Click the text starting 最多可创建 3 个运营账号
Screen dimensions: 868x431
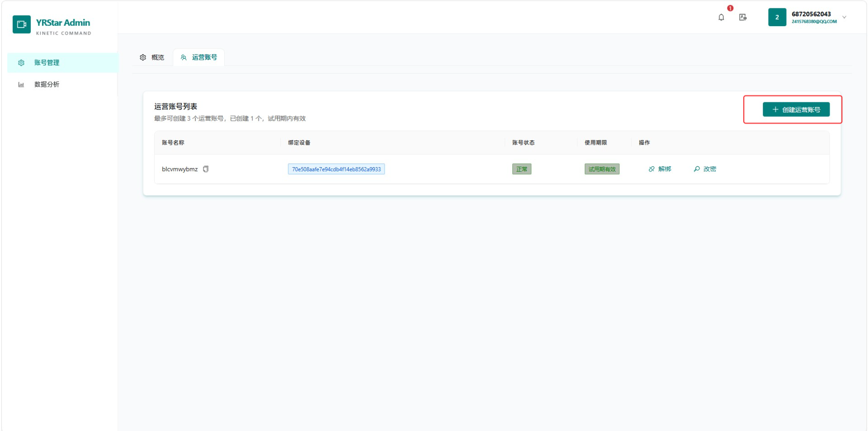pos(230,119)
